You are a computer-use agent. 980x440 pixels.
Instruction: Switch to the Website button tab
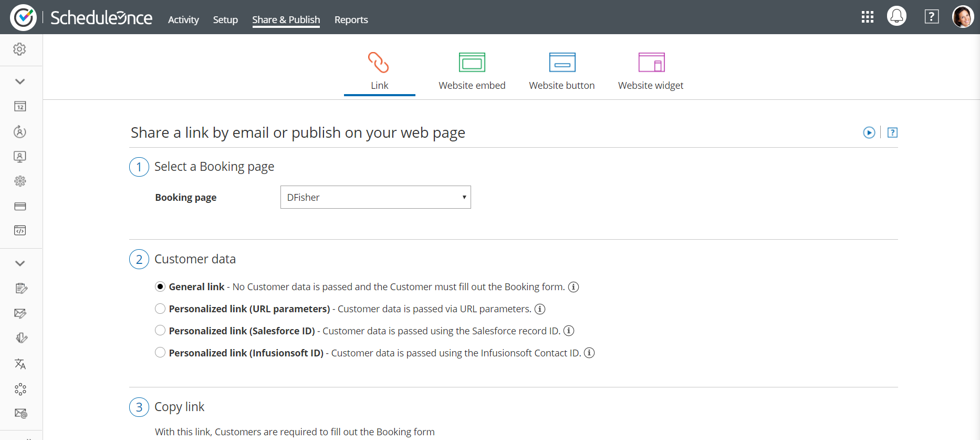click(x=562, y=72)
